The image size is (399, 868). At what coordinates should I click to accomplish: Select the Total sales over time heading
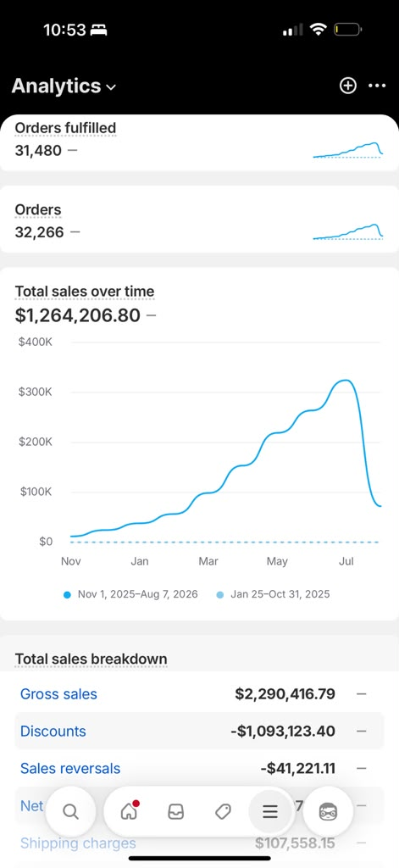[85, 292]
